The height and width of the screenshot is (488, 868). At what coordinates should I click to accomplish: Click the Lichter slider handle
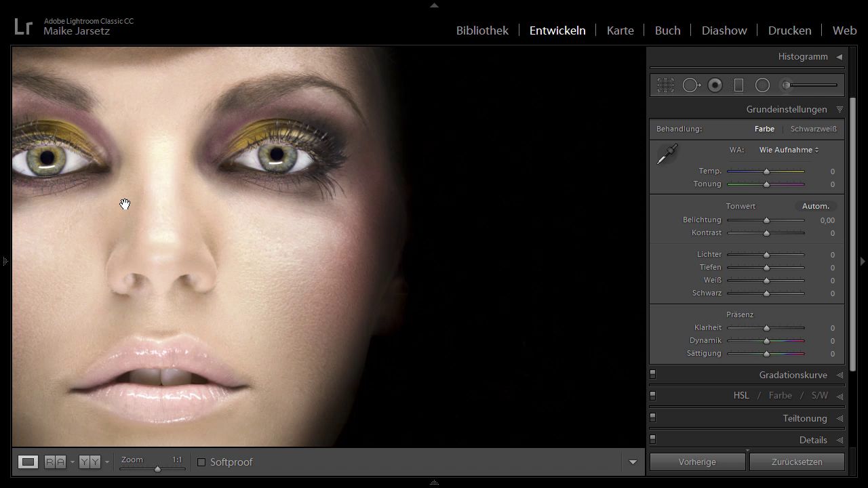point(766,255)
